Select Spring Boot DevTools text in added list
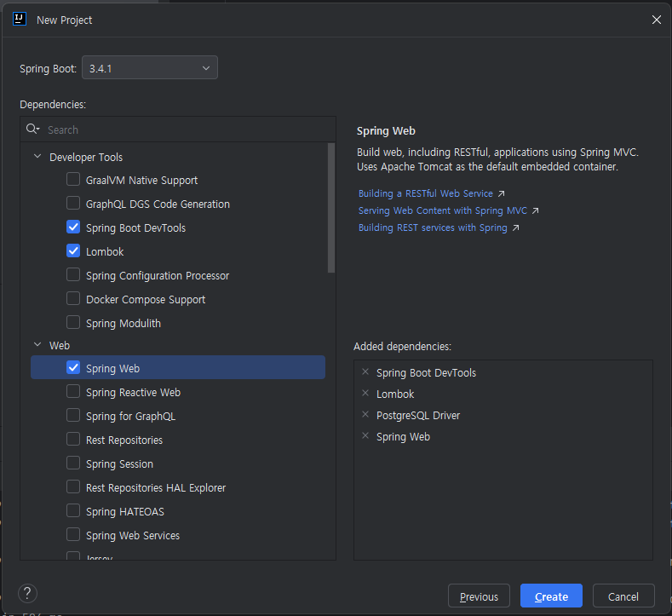The image size is (672, 616). [x=426, y=373]
